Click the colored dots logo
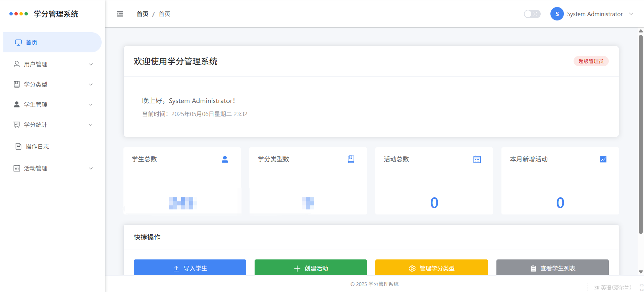 tap(19, 14)
